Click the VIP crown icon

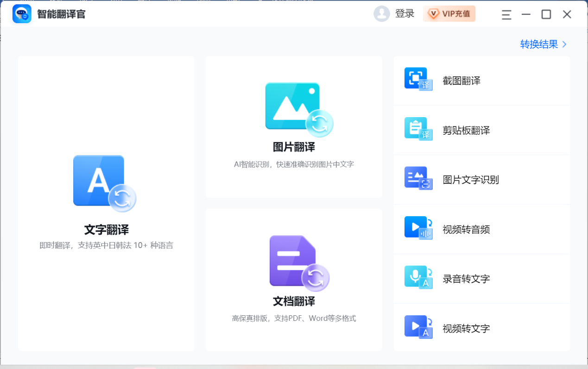pyautogui.click(x=433, y=14)
